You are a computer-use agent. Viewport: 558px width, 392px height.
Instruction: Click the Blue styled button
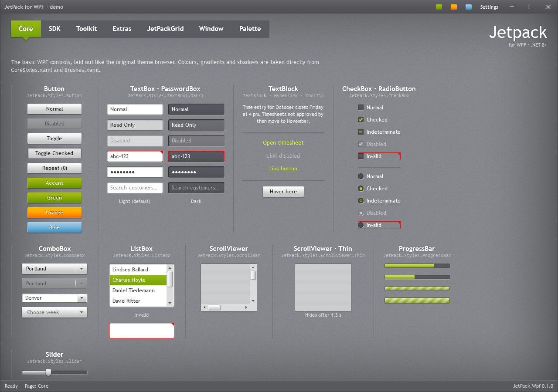(54, 227)
